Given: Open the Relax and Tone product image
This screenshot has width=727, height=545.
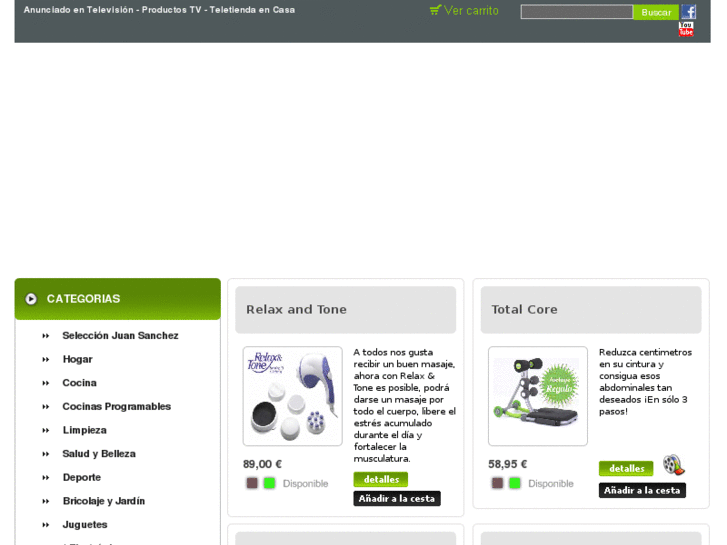Looking at the screenshot, I should pos(293,396).
